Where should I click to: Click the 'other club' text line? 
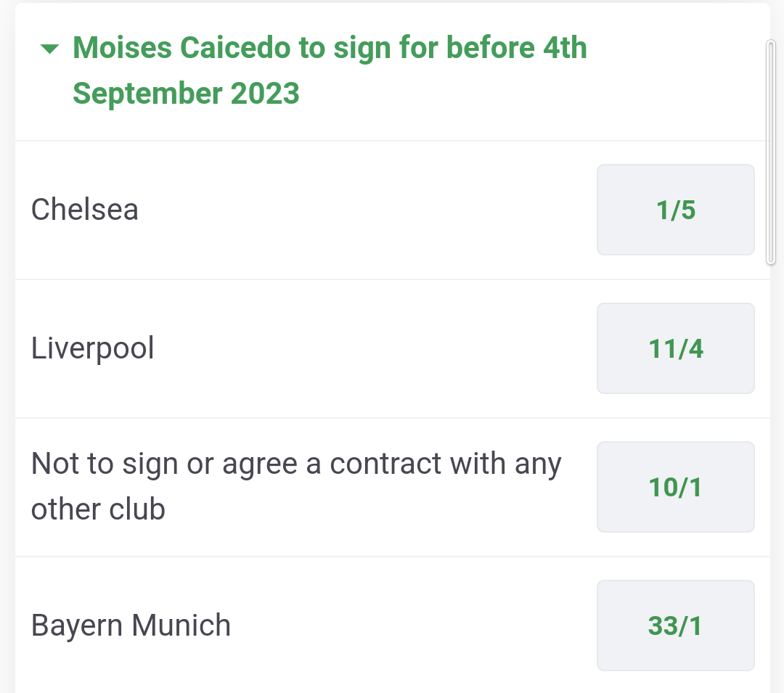click(x=98, y=509)
